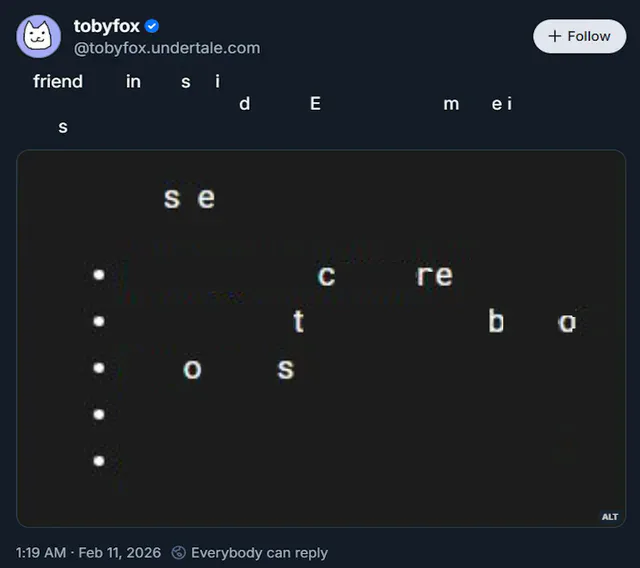Screen dimensions: 640x568
Task: Click the first bullet point in the image
Action: [99, 274]
